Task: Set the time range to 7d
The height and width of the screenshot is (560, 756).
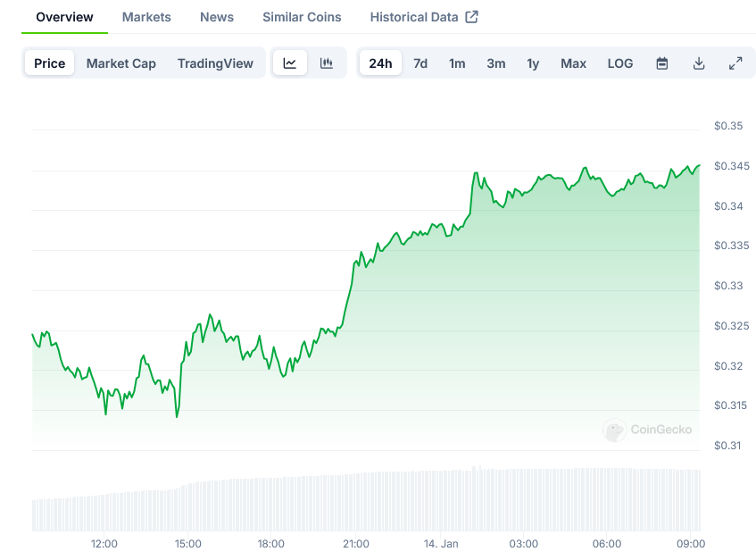Action: click(x=420, y=63)
